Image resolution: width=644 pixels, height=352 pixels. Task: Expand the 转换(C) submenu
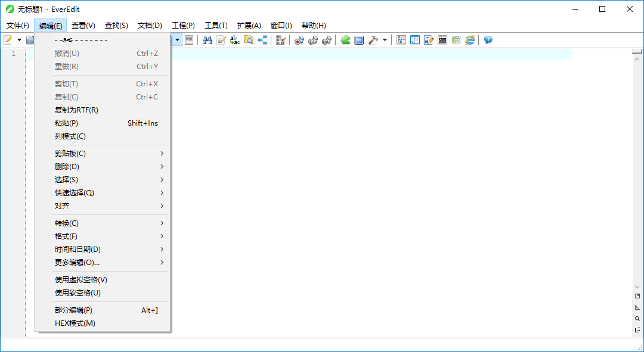[103, 223]
